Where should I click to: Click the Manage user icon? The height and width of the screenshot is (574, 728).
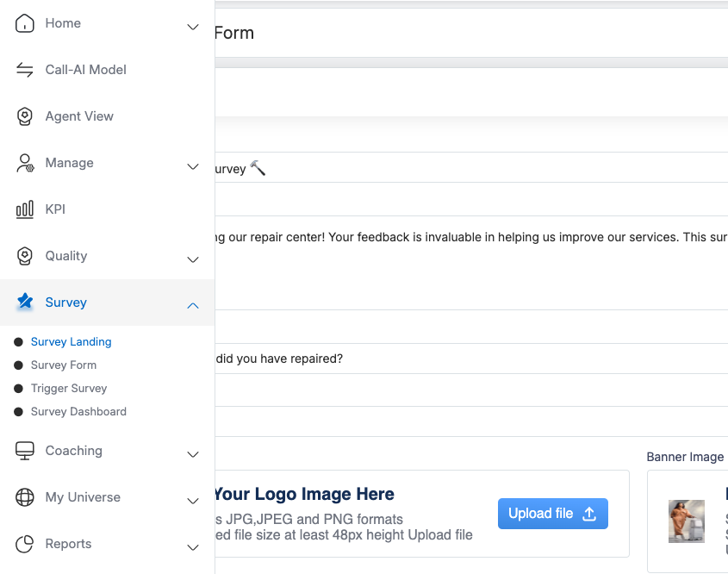click(25, 163)
